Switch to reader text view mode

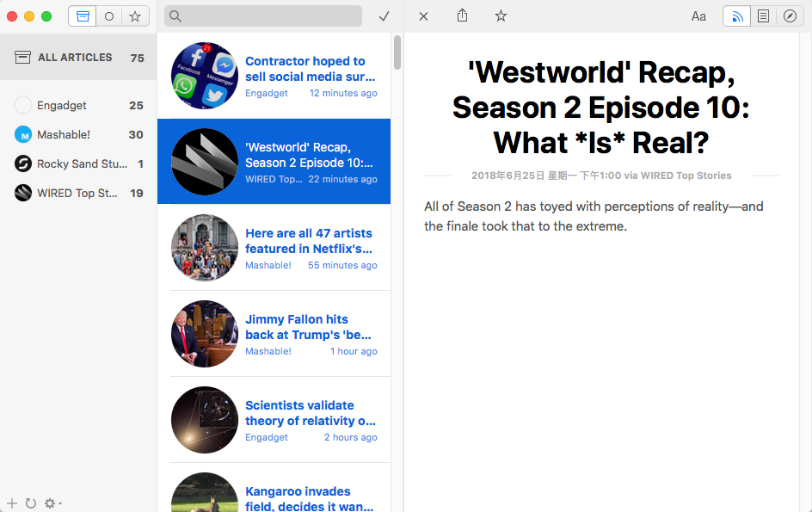[x=763, y=16]
